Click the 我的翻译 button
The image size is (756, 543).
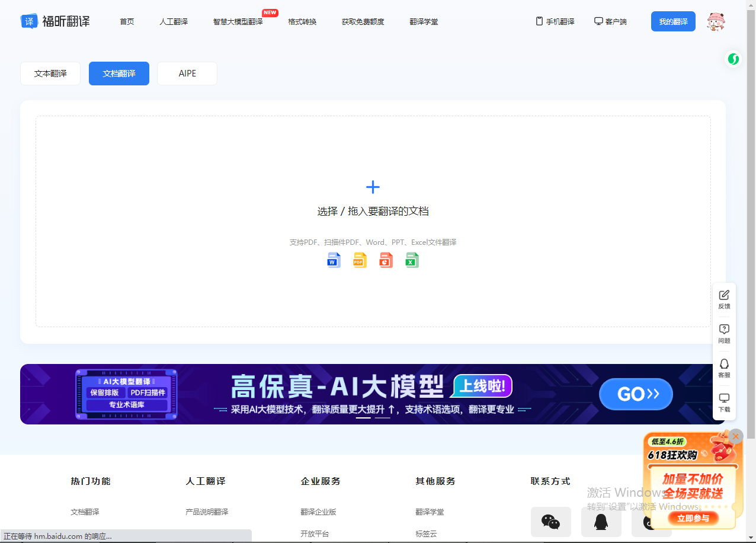pos(673,21)
